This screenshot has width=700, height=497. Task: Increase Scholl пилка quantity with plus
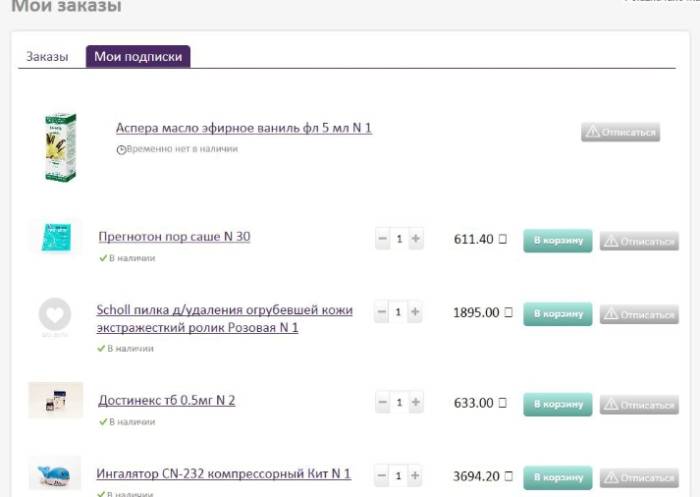[x=415, y=313]
